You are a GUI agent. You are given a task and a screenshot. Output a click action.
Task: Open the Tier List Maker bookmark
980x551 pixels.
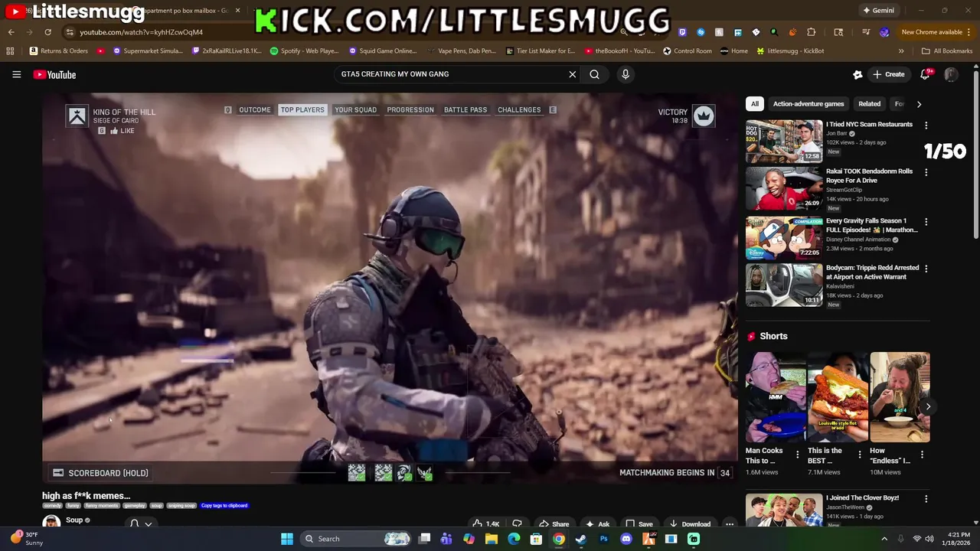pyautogui.click(x=541, y=51)
